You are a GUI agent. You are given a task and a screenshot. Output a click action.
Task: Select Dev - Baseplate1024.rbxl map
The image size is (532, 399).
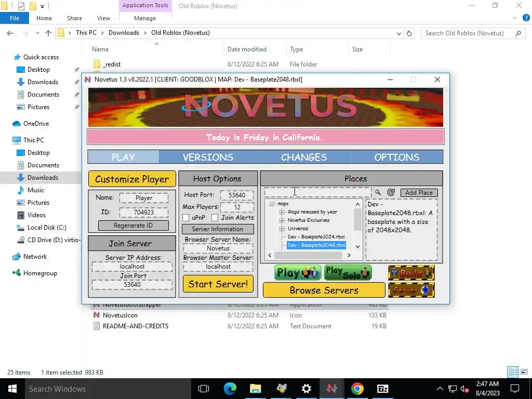316,237
